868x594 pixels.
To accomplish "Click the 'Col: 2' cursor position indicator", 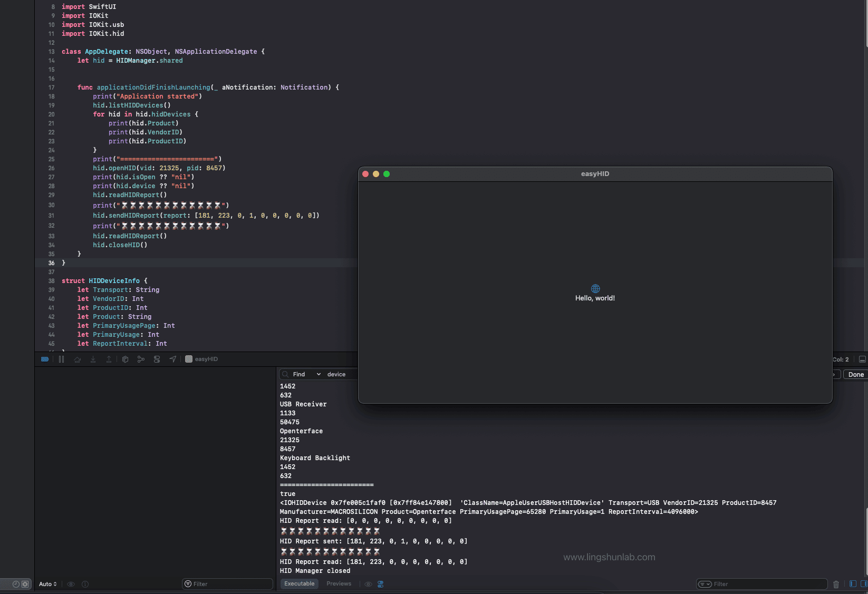I will 841,359.
